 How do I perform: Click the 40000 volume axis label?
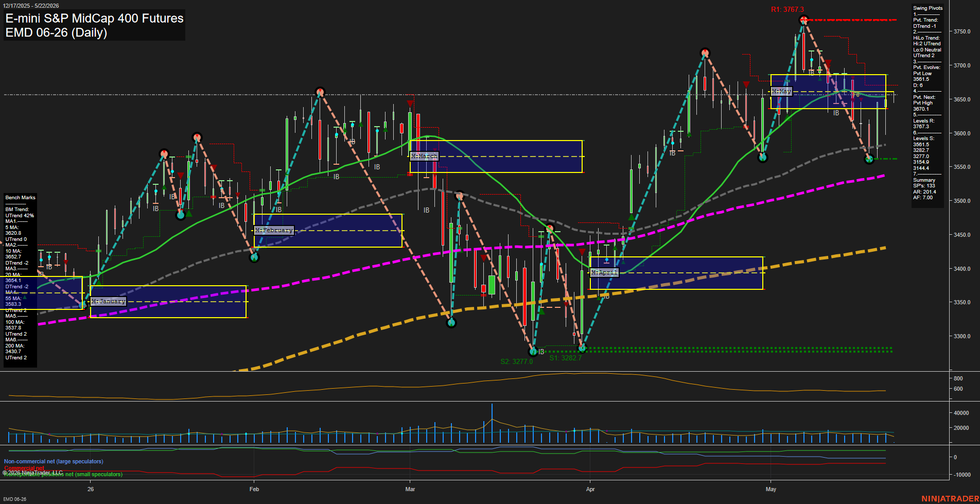tap(961, 413)
